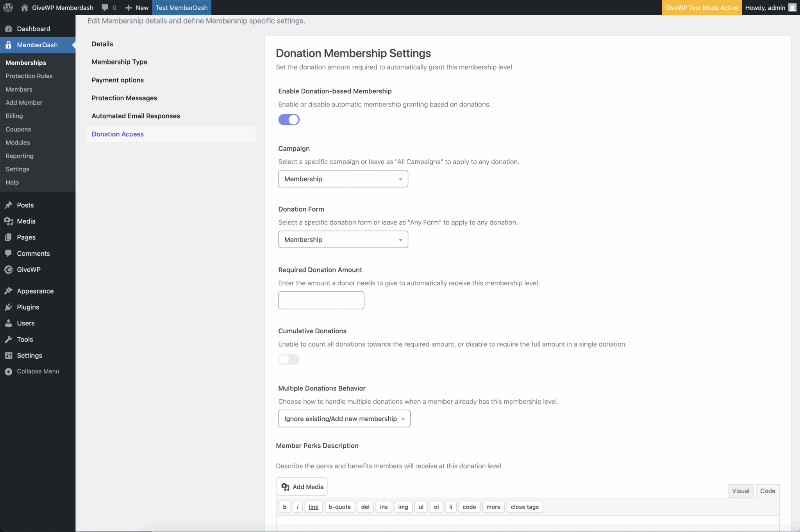
Task: Click the Dashboard gauge icon
Action: click(x=9, y=28)
